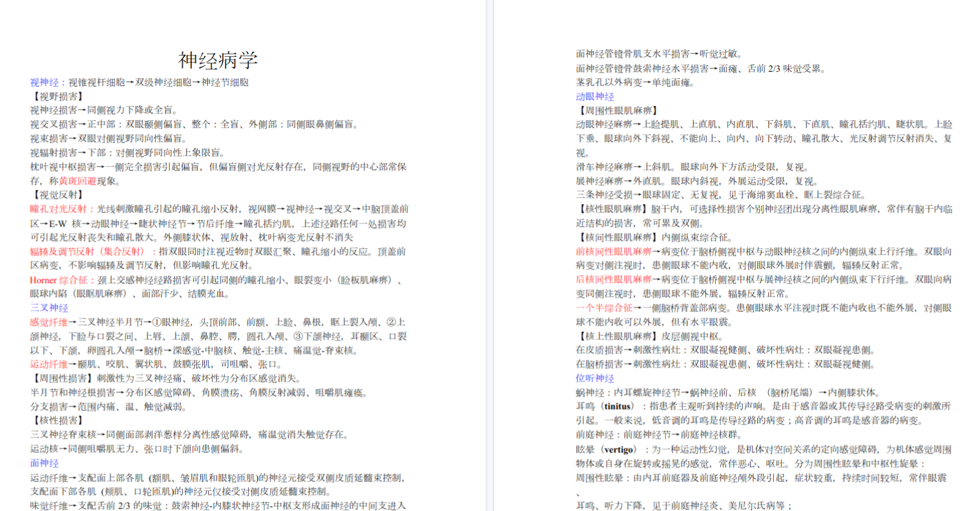The width and height of the screenshot is (980, 511).
Task: Click the bracketed heading 【视觉反射】
Action: pos(57,195)
